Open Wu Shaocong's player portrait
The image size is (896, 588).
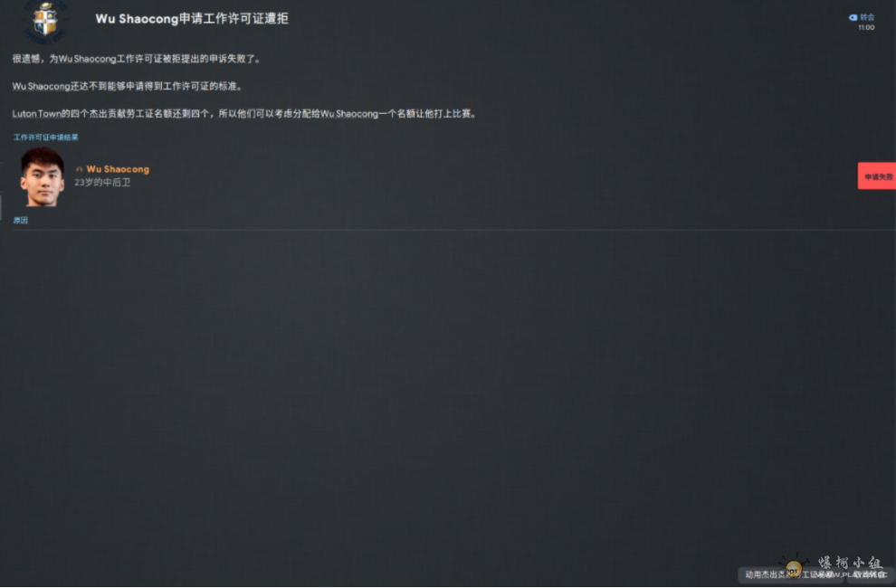(43, 176)
